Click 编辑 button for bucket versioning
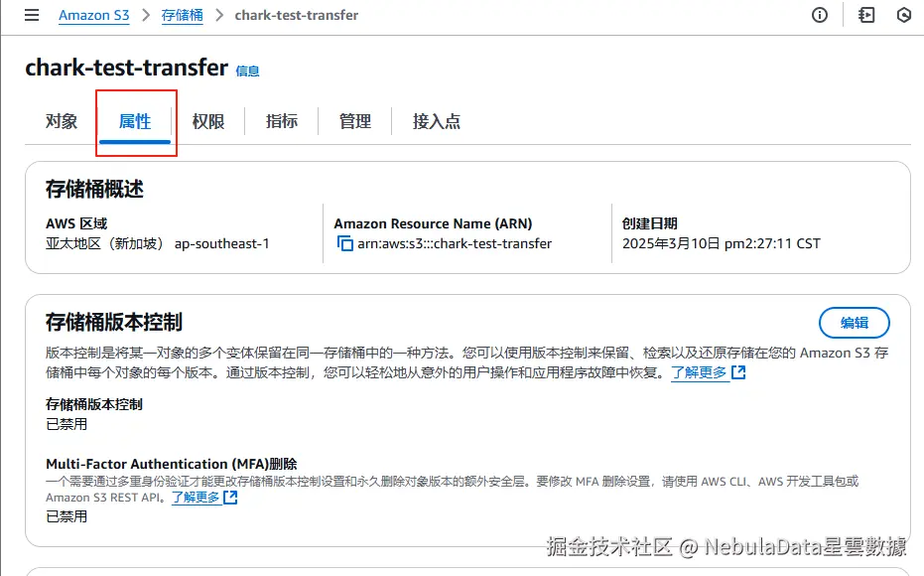Screen dimensions: 924x576 click(x=854, y=323)
